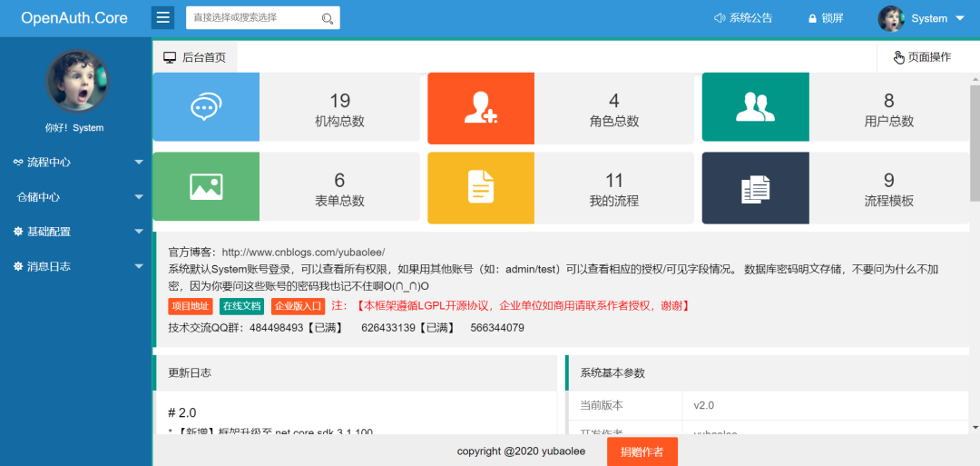Click the vertical scrollbar thumb
Viewport: 980px width, 466px height.
(x=975, y=144)
